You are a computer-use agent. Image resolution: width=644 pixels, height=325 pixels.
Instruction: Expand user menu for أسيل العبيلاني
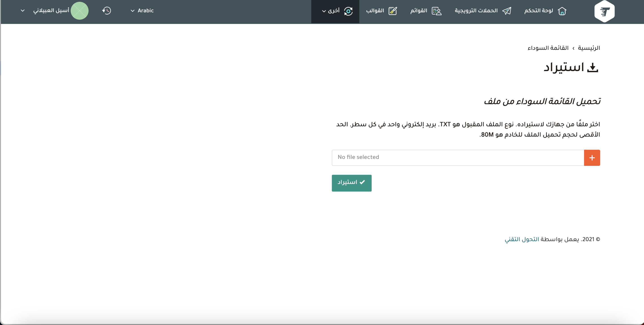23,11
